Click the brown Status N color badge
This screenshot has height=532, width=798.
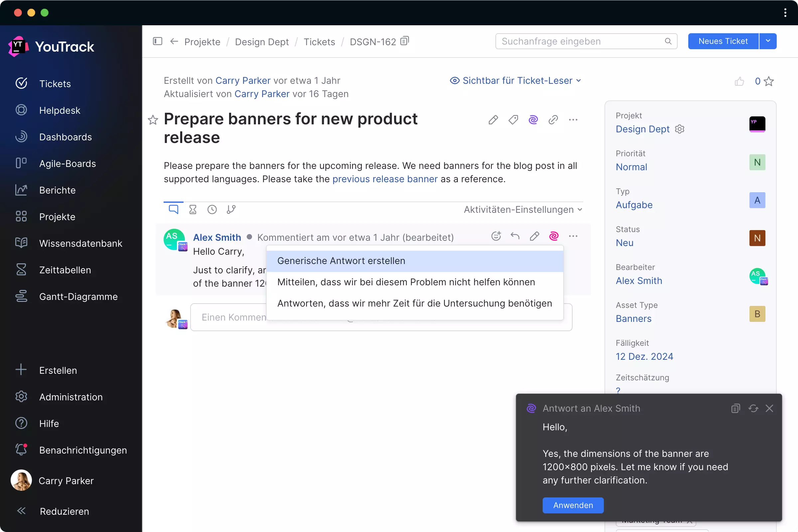point(757,238)
